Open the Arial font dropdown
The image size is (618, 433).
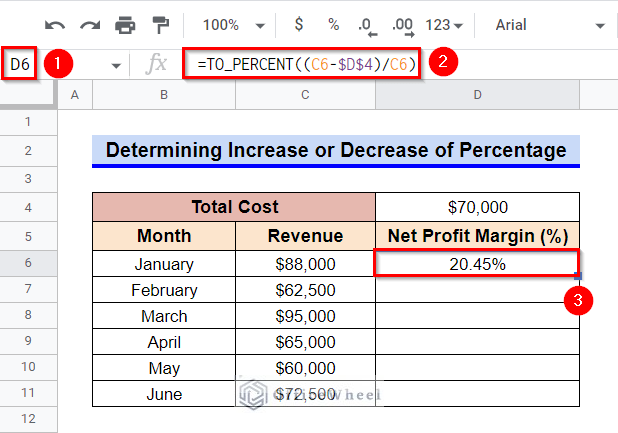549,25
